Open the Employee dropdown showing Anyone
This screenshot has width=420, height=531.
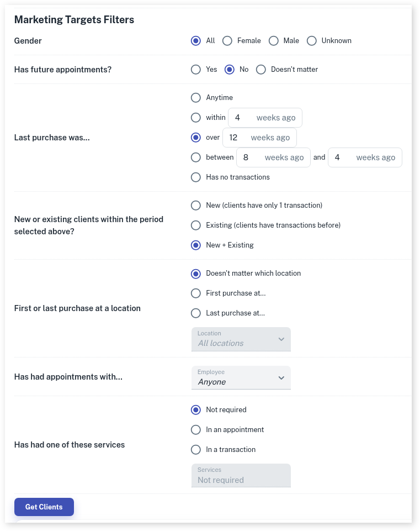click(241, 377)
